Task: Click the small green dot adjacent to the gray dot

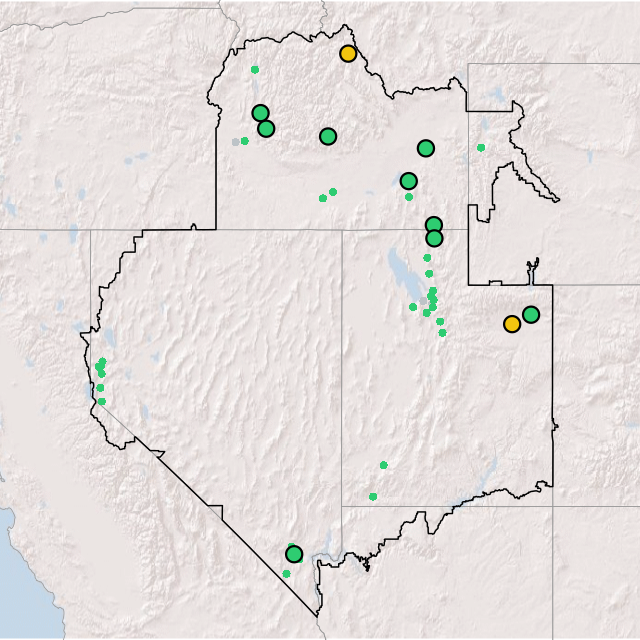Action: click(x=245, y=141)
